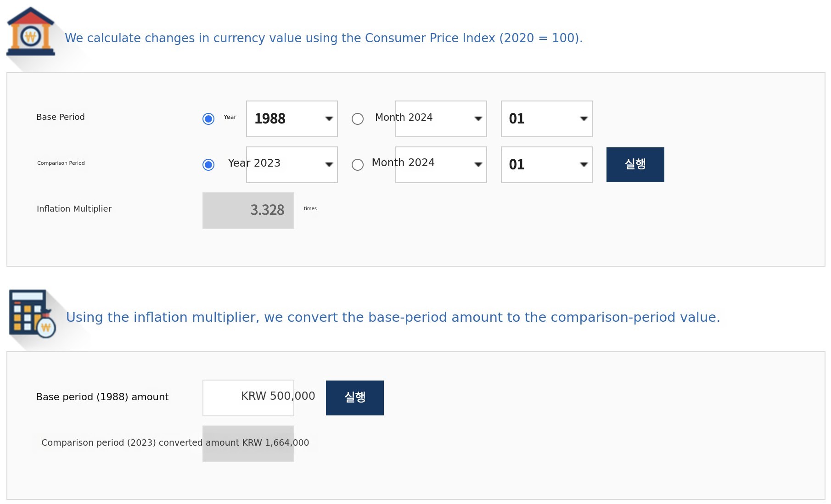Expand the Comparison Period month-year dropdown showing 2024

coord(441,165)
